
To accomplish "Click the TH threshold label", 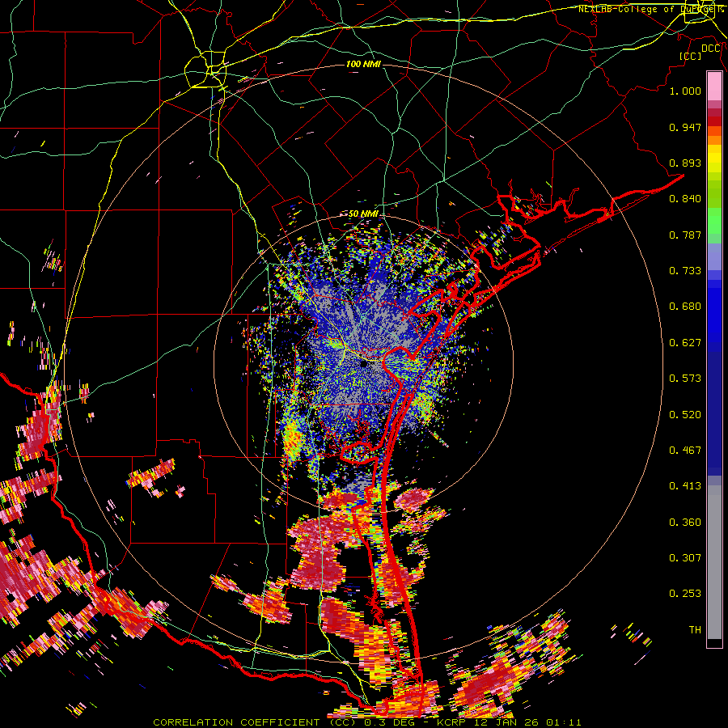I will [x=695, y=630].
